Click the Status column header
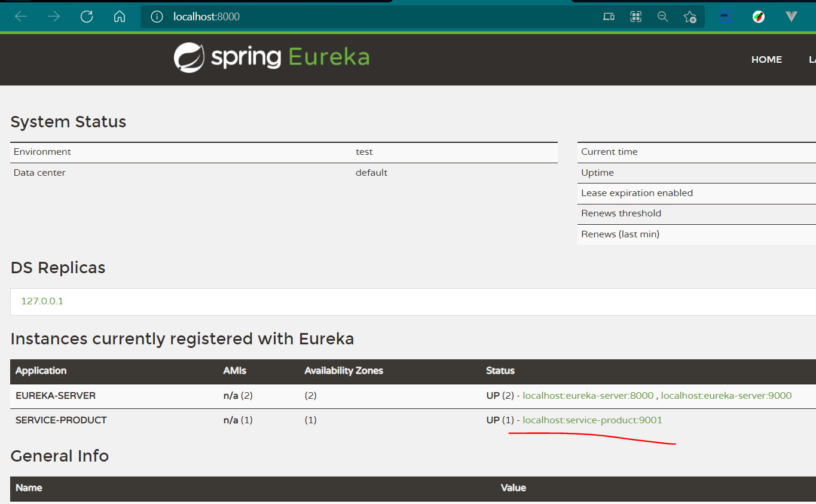This screenshot has width=816, height=504. 500,371
